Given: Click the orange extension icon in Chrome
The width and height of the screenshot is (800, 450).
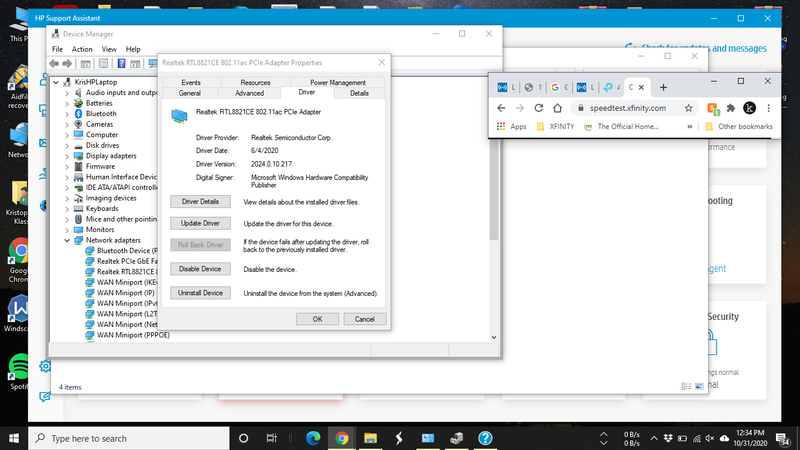Looking at the screenshot, I should pyautogui.click(x=713, y=108).
